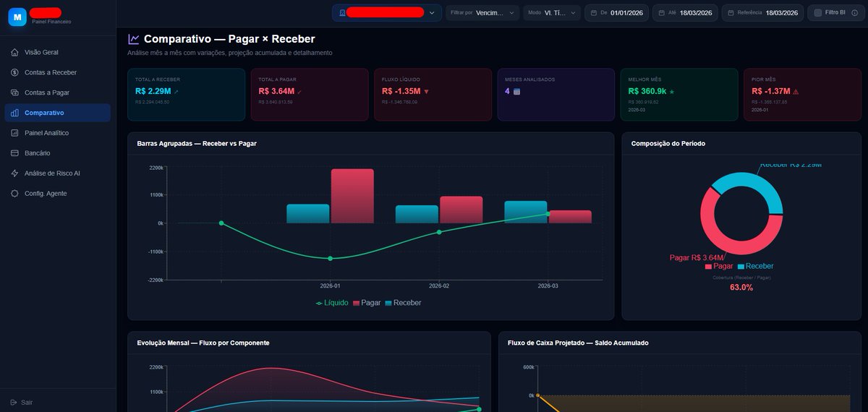Screen dimensions: 868x412
Task: Toggle Receber in donut chart legend
Action: (x=755, y=266)
